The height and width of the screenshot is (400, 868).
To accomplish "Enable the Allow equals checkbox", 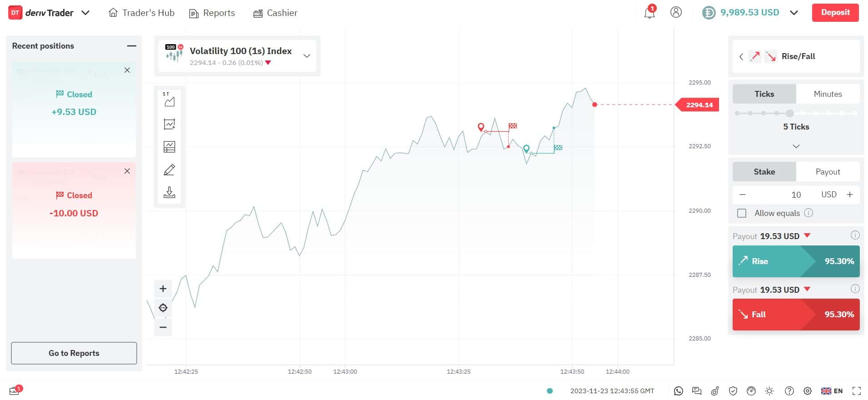I will [742, 213].
